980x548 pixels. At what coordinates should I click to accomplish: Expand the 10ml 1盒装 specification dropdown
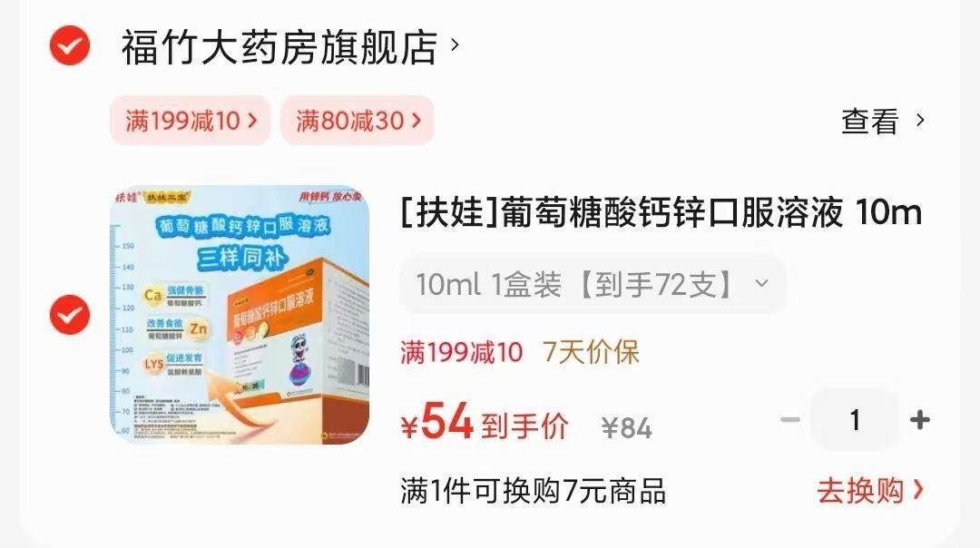pyautogui.click(x=593, y=284)
